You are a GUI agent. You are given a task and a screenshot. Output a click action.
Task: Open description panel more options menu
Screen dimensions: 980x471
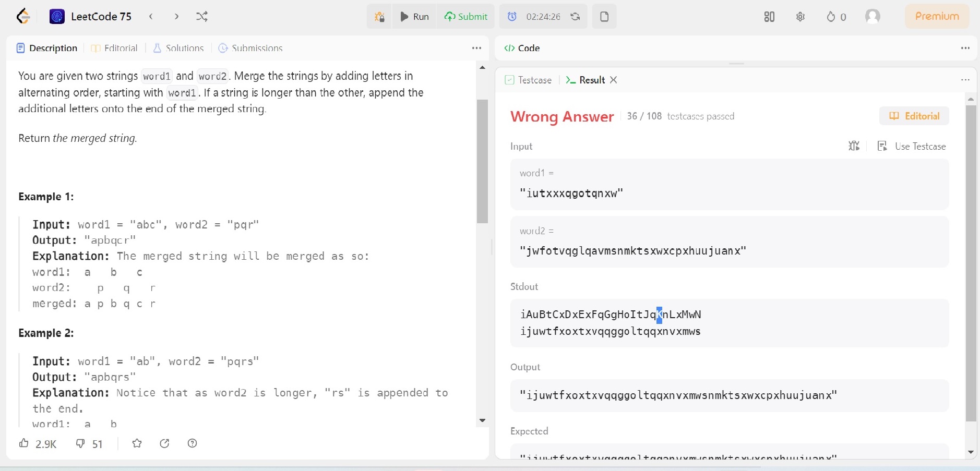[x=476, y=48]
